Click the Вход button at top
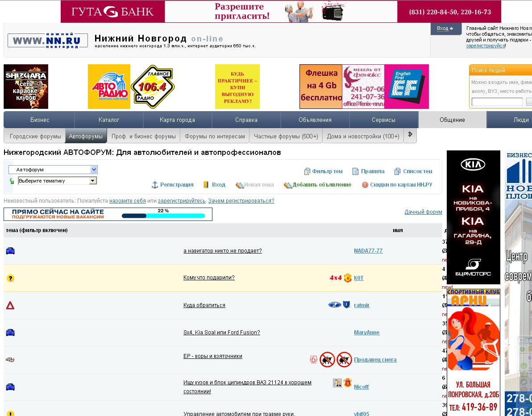Image resolution: width=532 pixels, height=416 pixels. coord(446,29)
